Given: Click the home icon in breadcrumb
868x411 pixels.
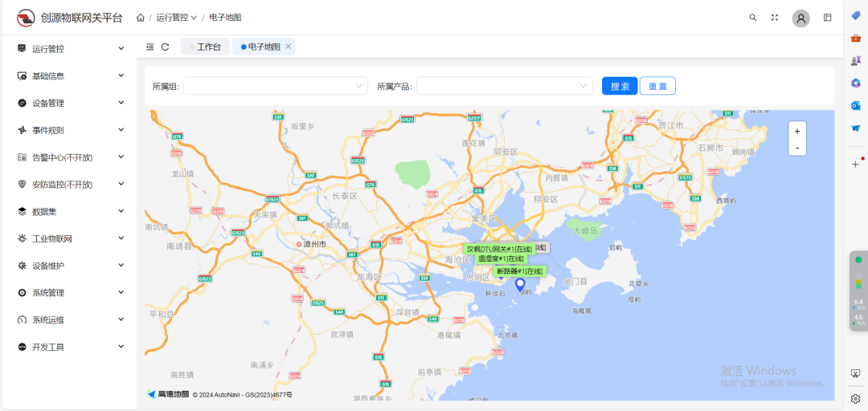Looking at the screenshot, I should click(141, 18).
